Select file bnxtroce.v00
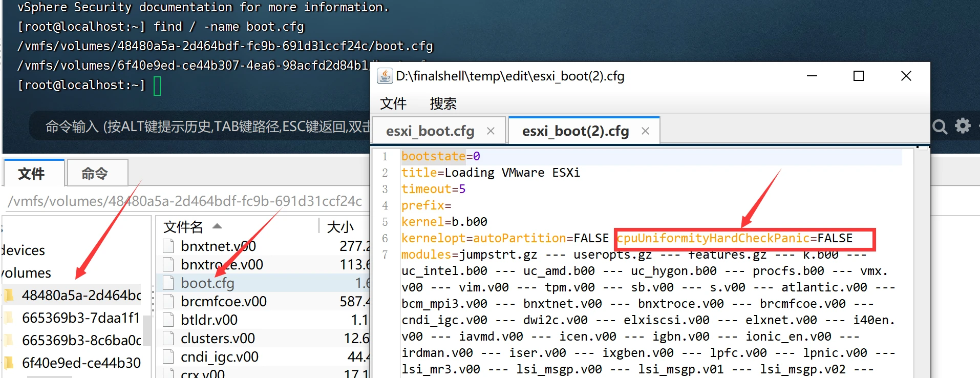Image resolution: width=980 pixels, height=378 pixels. coord(222,264)
